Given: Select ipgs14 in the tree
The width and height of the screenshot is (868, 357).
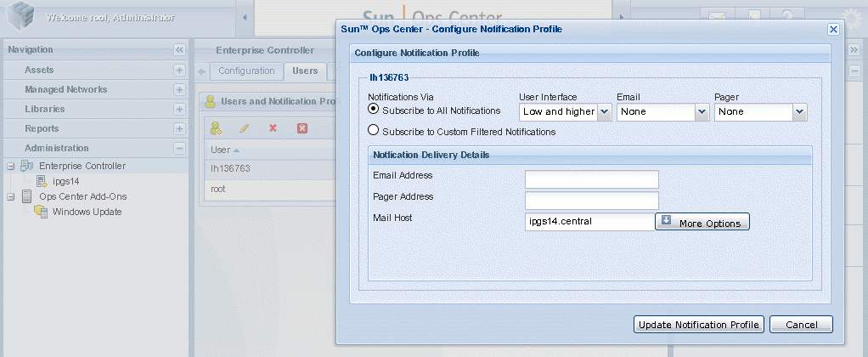Looking at the screenshot, I should [x=66, y=181].
